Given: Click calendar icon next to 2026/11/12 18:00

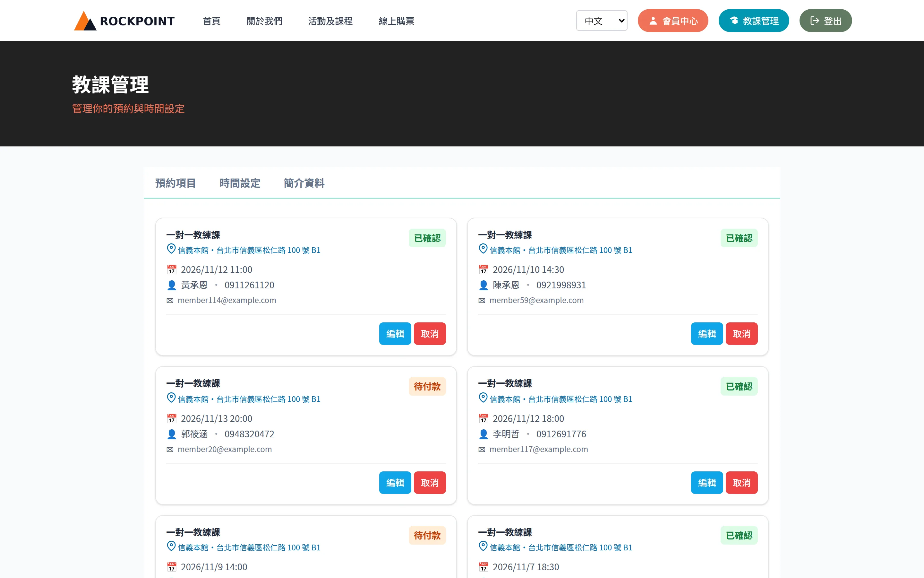Looking at the screenshot, I should click(x=483, y=419).
